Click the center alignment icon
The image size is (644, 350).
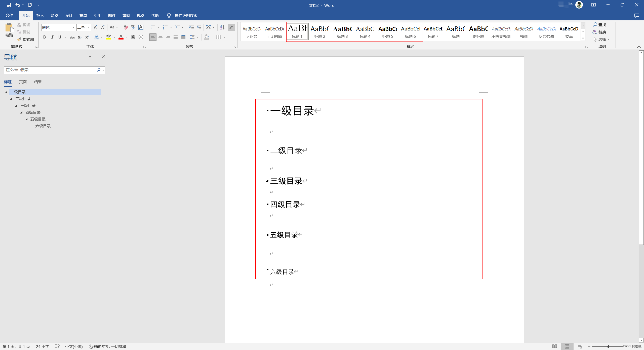[160, 37]
